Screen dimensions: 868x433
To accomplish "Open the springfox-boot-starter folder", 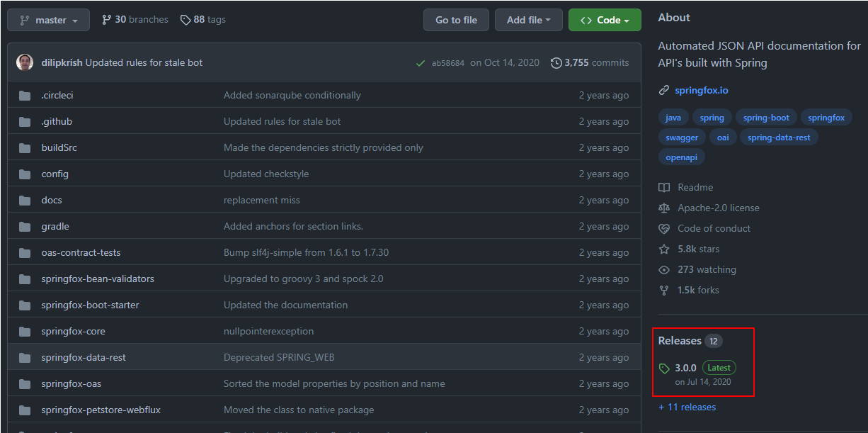I will 90,305.
